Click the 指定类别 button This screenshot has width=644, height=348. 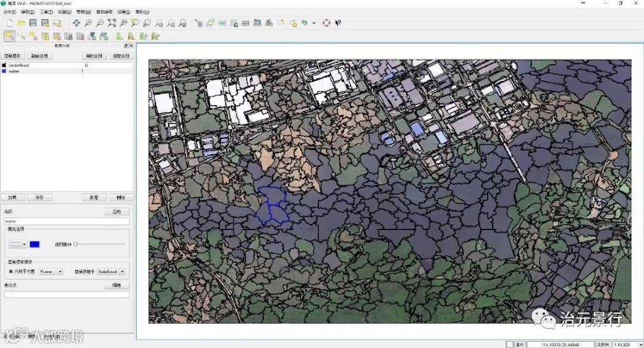pyautogui.click(x=121, y=56)
